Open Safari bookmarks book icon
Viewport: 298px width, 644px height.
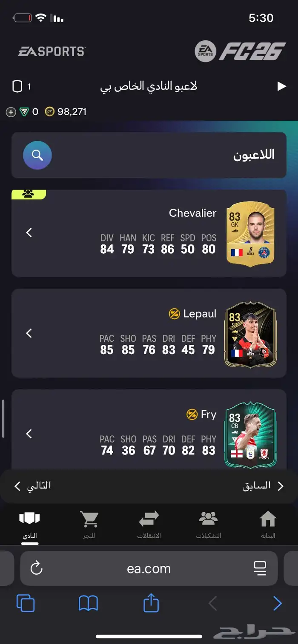click(x=88, y=603)
